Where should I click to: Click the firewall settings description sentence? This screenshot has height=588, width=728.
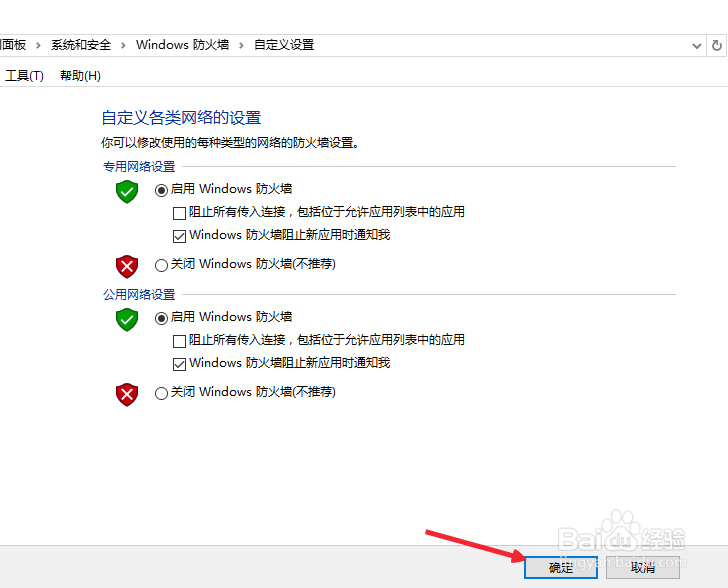(230, 143)
